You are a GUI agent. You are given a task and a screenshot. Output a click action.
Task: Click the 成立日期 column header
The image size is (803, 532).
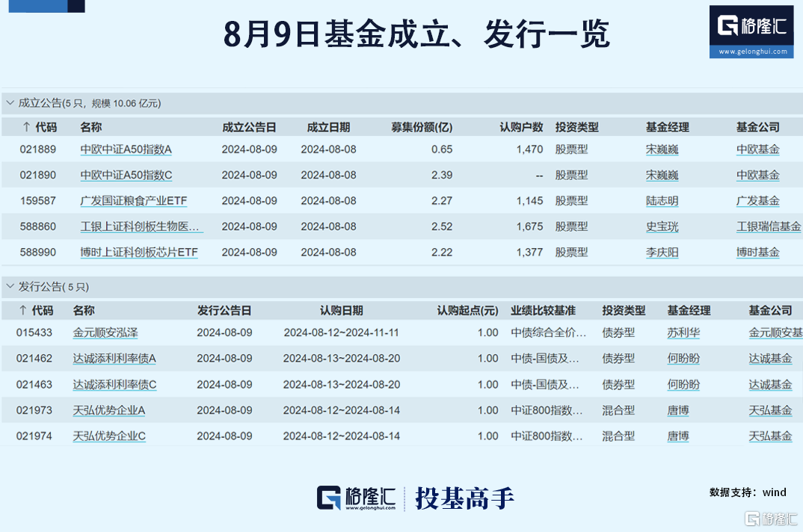click(328, 127)
